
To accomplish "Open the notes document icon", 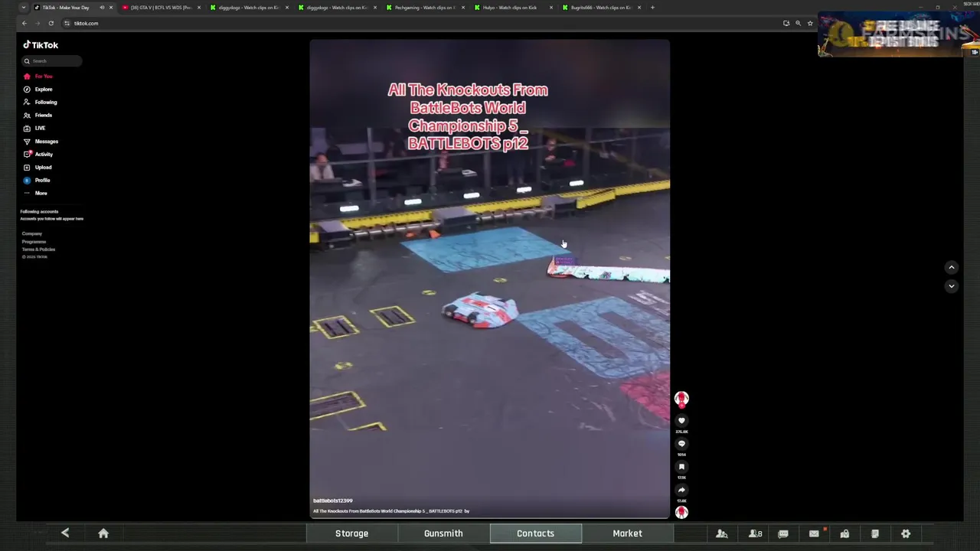I will (875, 533).
